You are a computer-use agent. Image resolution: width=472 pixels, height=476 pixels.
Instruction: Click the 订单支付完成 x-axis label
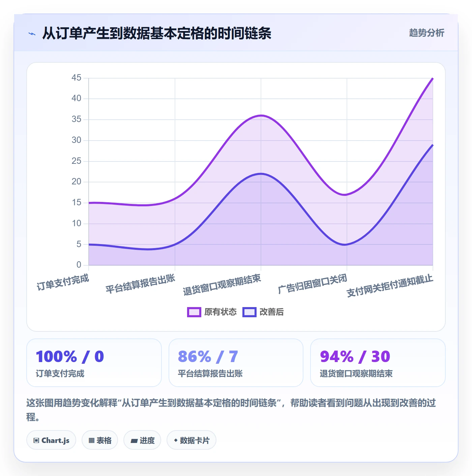tap(63, 282)
